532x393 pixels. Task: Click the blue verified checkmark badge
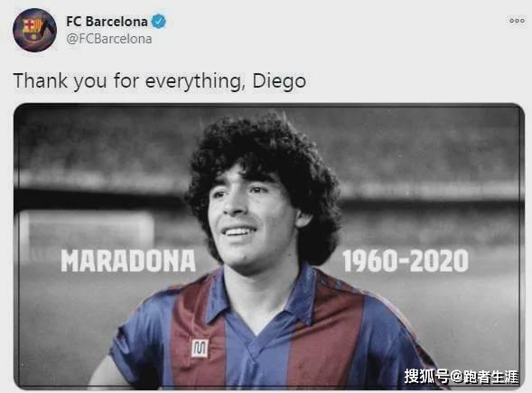(x=158, y=22)
